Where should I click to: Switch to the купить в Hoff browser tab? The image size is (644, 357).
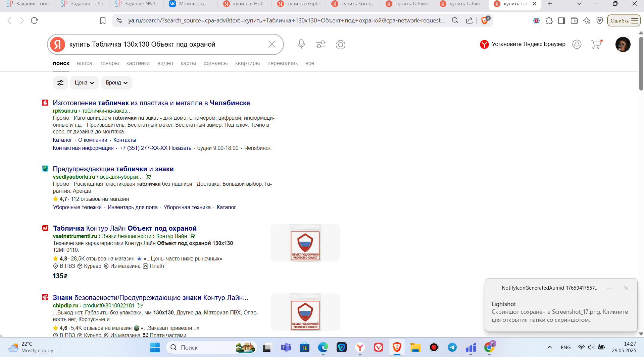[245, 4]
